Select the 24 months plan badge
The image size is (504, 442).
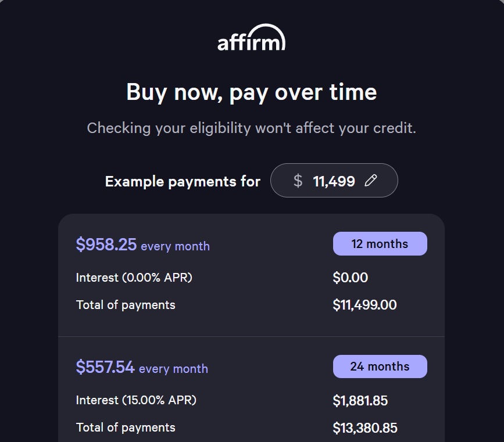tap(380, 366)
